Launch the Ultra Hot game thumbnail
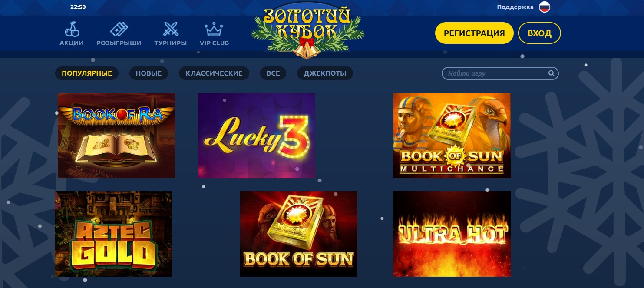This screenshot has height=288, width=644. (x=452, y=234)
